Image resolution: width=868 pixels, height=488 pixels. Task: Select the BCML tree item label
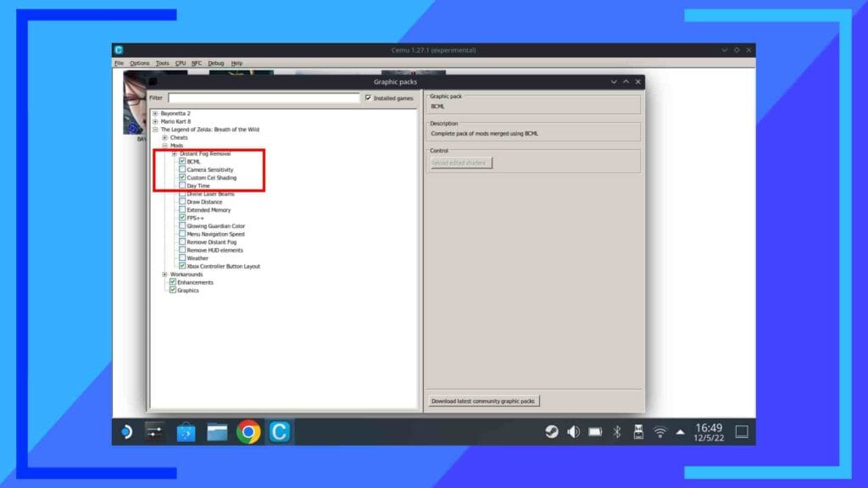[193, 162]
